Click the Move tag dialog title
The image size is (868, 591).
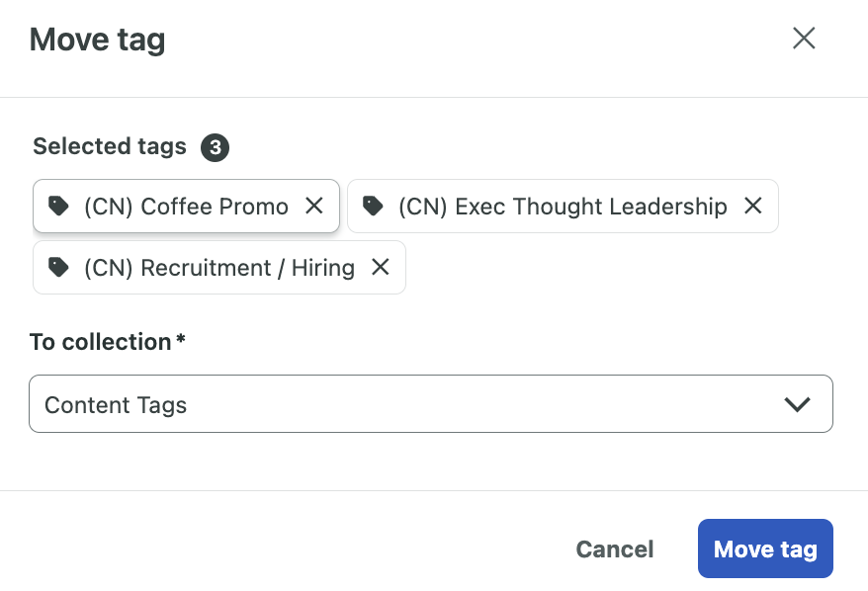pos(98,41)
